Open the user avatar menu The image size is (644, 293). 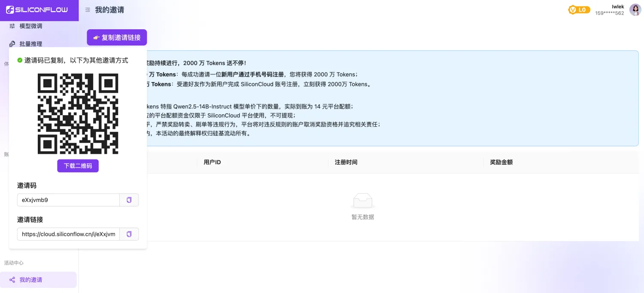click(x=635, y=10)
